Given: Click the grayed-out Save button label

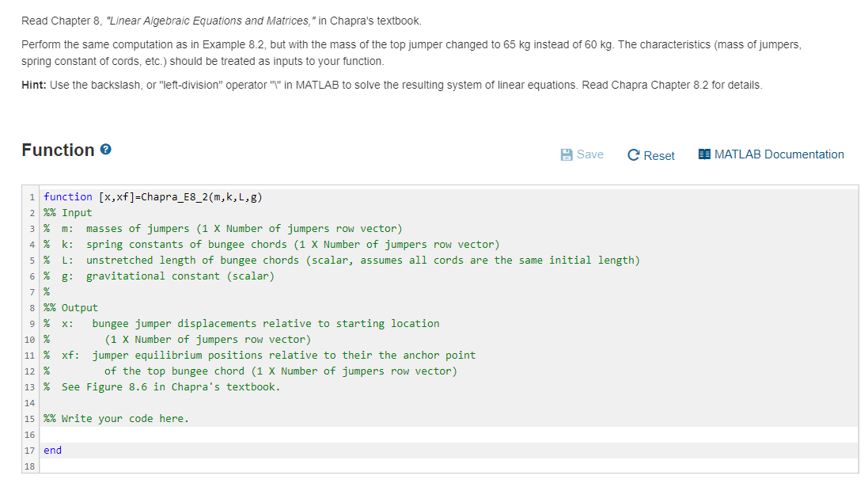Looking at the screenshot, I should tap(589, 154).
